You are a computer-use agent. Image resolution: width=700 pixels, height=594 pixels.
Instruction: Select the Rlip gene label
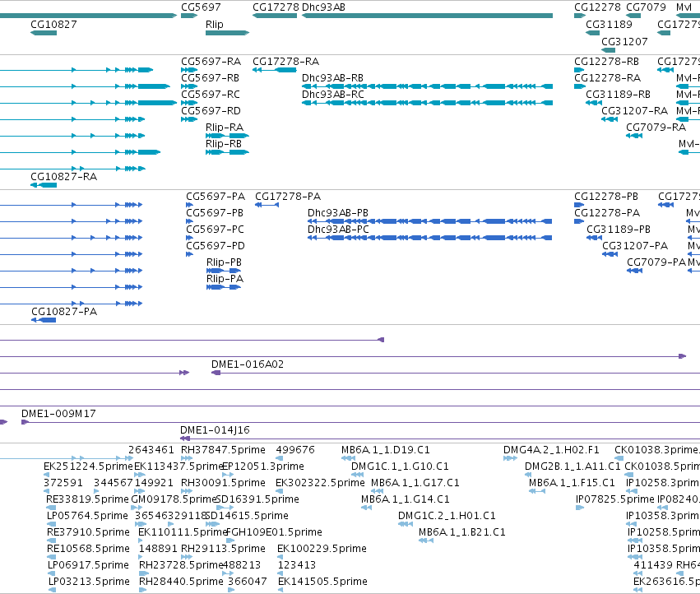point(215,25)
